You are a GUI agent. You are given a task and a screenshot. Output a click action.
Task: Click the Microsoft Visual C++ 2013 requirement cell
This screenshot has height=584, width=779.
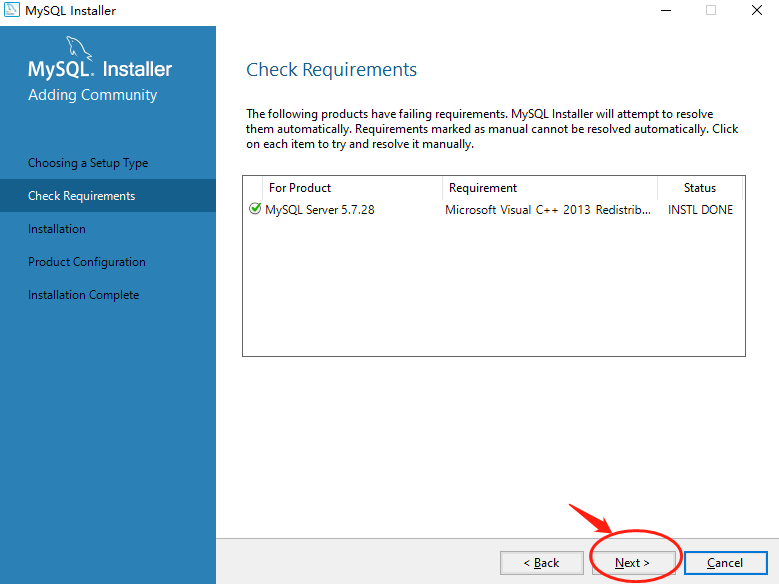547,210
